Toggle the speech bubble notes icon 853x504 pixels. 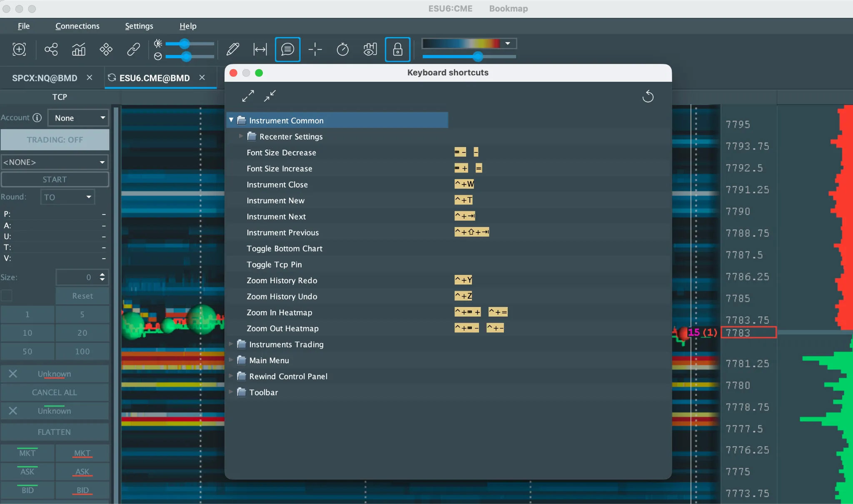tap(288, 49)
